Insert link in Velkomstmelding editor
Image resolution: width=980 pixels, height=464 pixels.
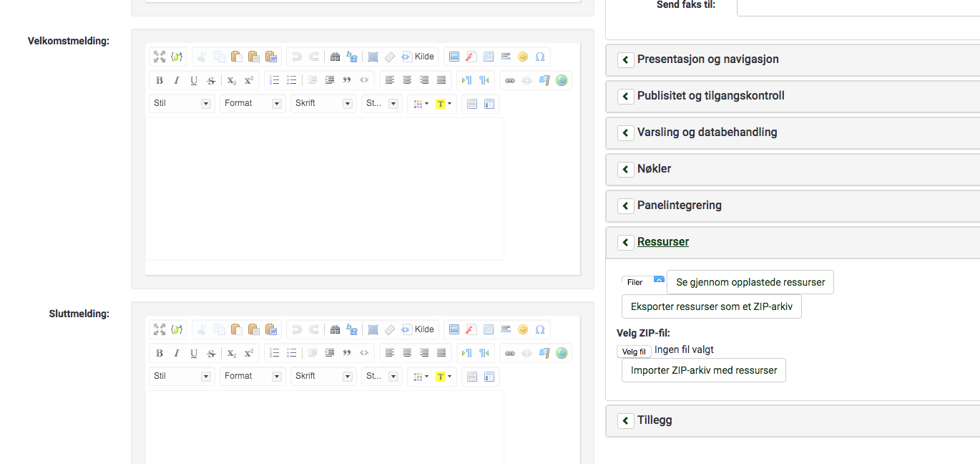point(510,80)
